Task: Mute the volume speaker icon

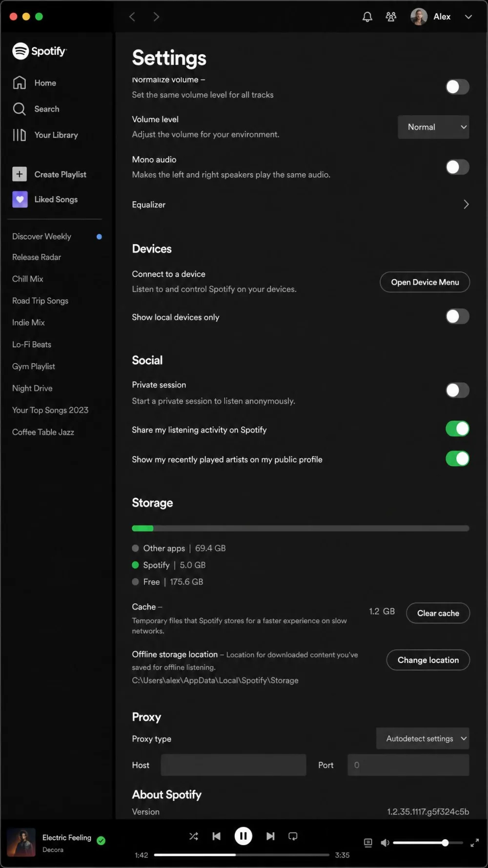Action: [x=385, y=843]
